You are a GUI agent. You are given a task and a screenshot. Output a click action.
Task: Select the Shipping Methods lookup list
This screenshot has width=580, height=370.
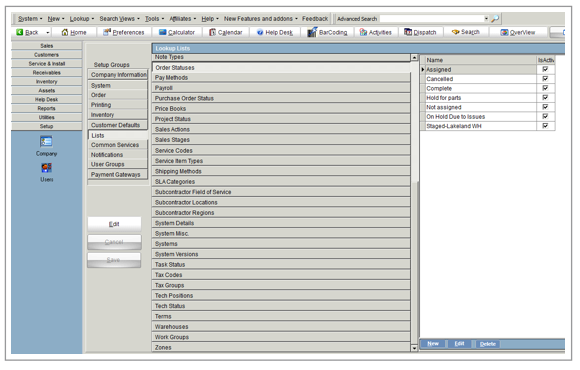(281, 171)
